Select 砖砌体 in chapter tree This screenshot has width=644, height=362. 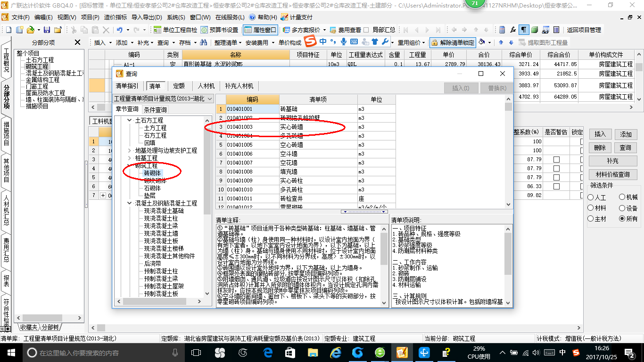coord(152,173)
